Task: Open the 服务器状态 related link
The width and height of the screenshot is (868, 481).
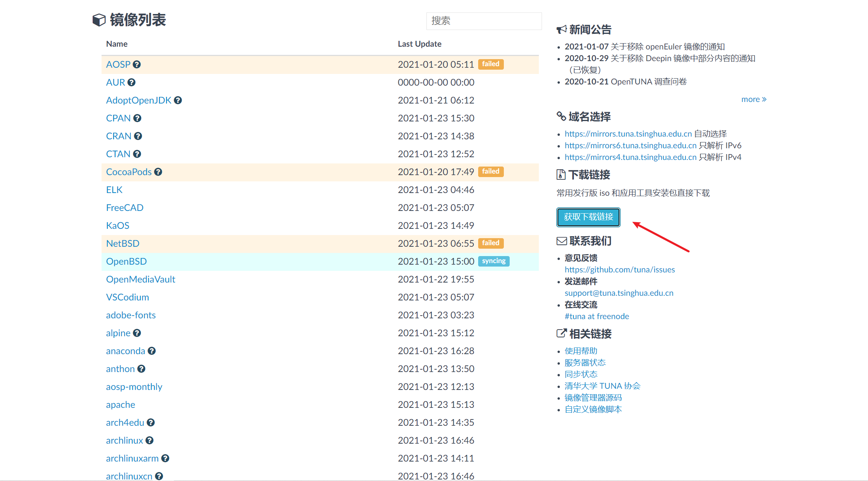Action: (x=585, y=362)
